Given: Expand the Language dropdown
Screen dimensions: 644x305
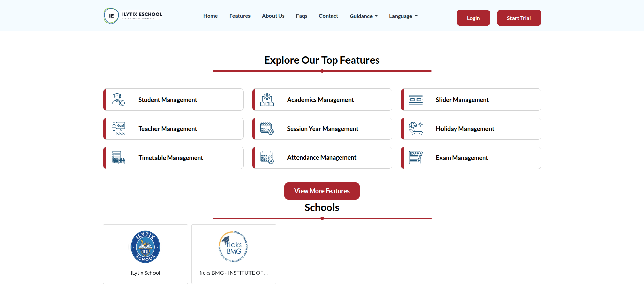Looking at the screenshot, I should pos(403,16).
